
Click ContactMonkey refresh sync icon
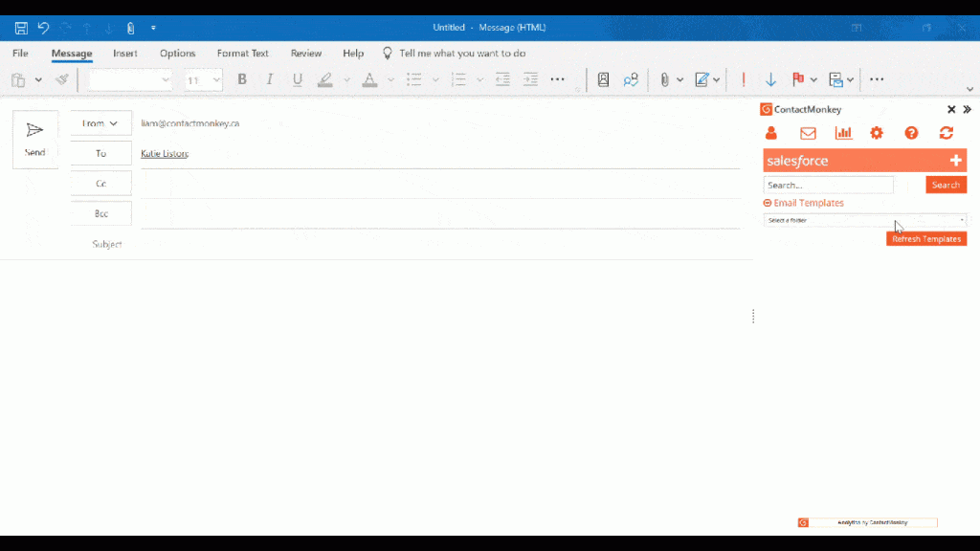click(947, 133)
